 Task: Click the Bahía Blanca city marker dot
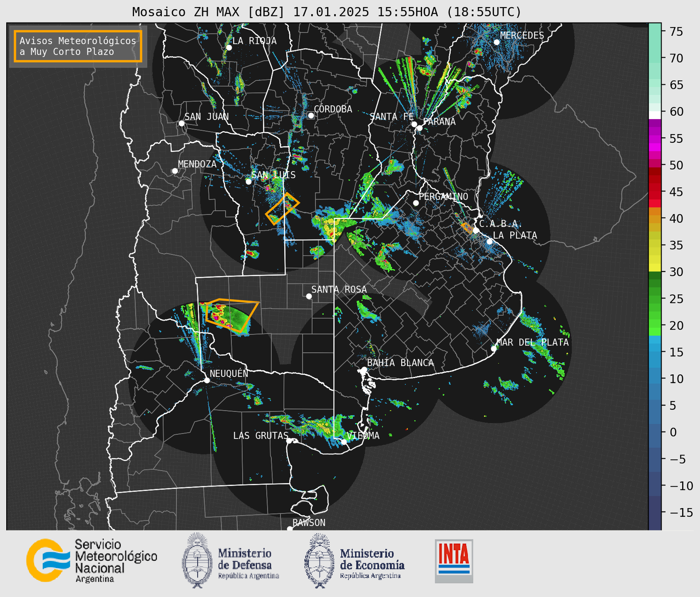click(364, 369)
